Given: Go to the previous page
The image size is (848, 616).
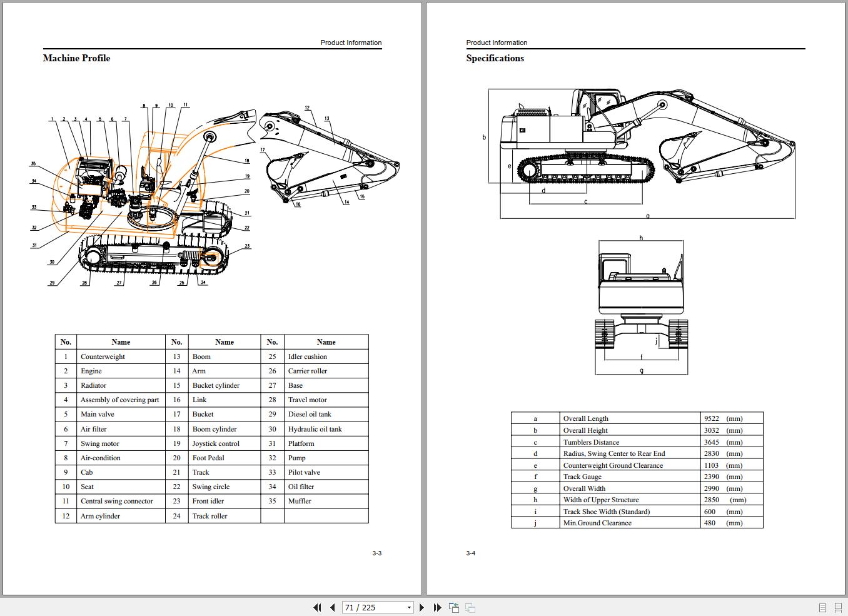Looking at the screenshot, I should point(332,607).
